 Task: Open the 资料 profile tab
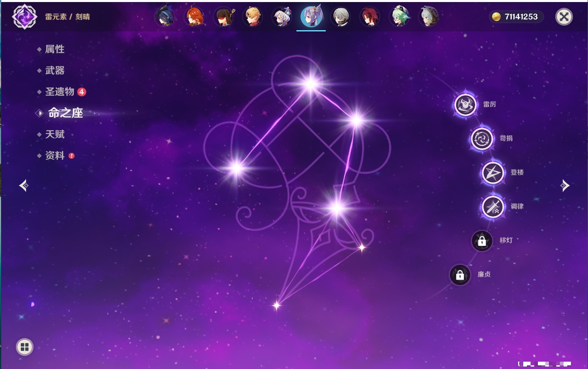[x=55, y=155]
